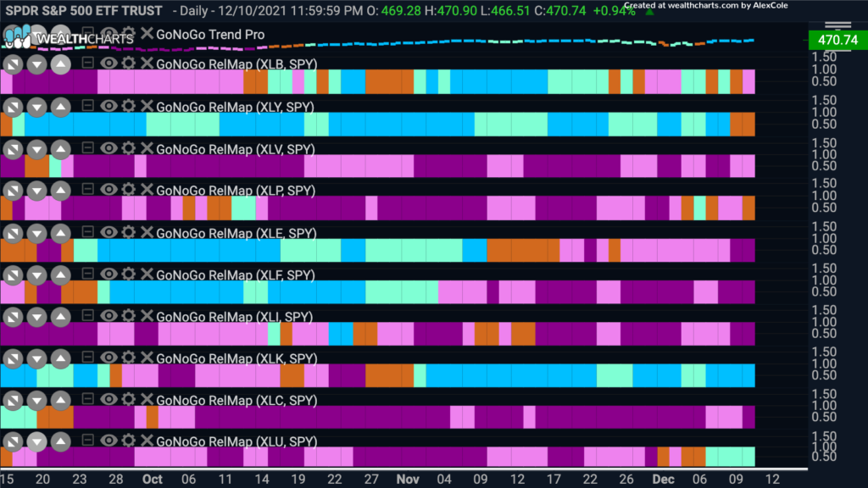
Task: Maximize the XLY RelMap pane
Action: [x=13, y=108]
